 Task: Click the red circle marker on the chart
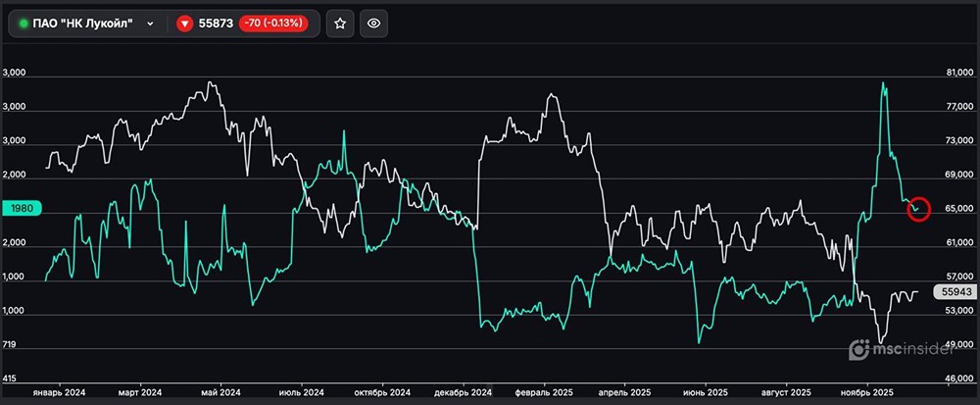[x=918, y=208]
